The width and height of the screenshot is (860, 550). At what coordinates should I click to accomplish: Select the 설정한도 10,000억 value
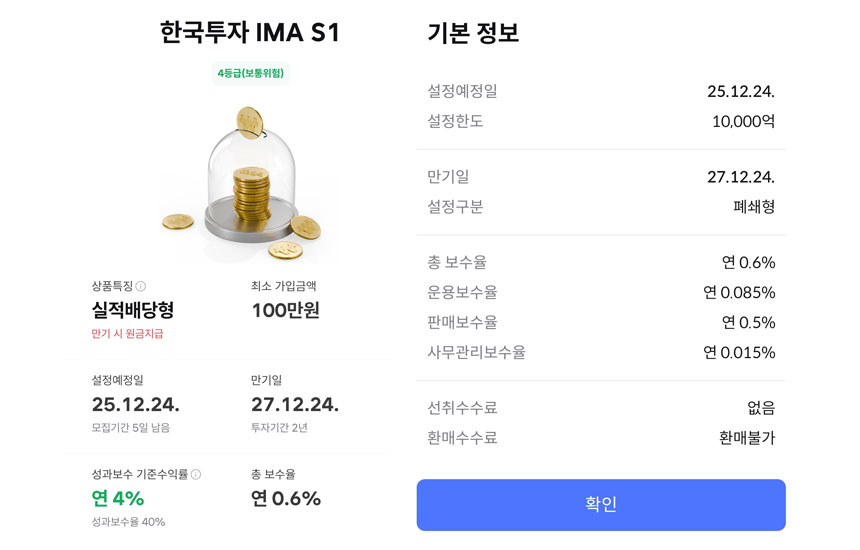(x=743, y=122)
